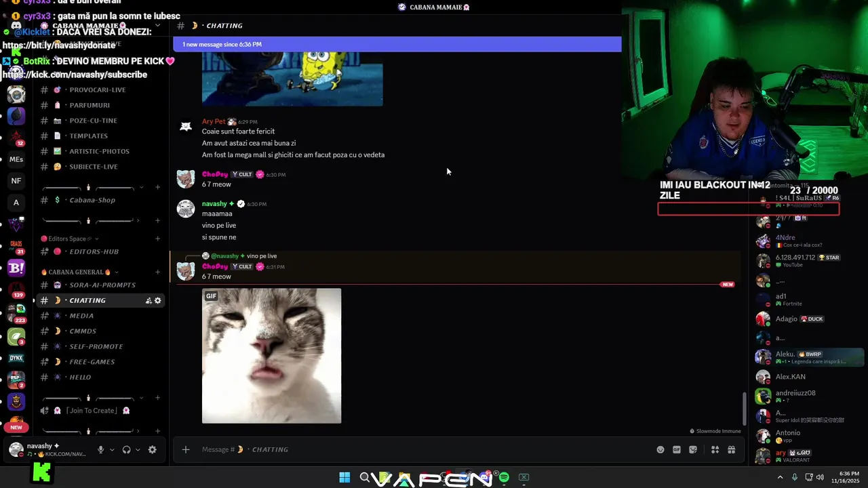Click the network icon in system tray
This screenshot has height=488, width=868.
808,477
